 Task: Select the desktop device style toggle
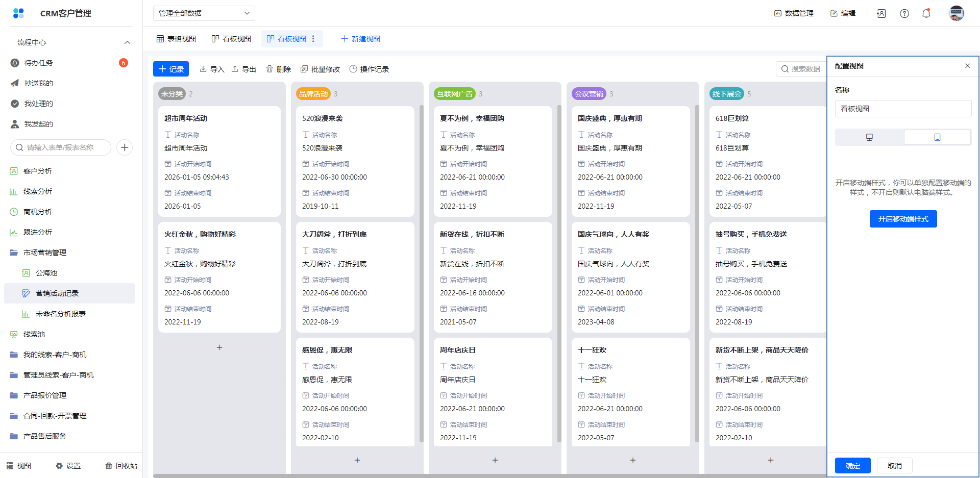point(869,137)
